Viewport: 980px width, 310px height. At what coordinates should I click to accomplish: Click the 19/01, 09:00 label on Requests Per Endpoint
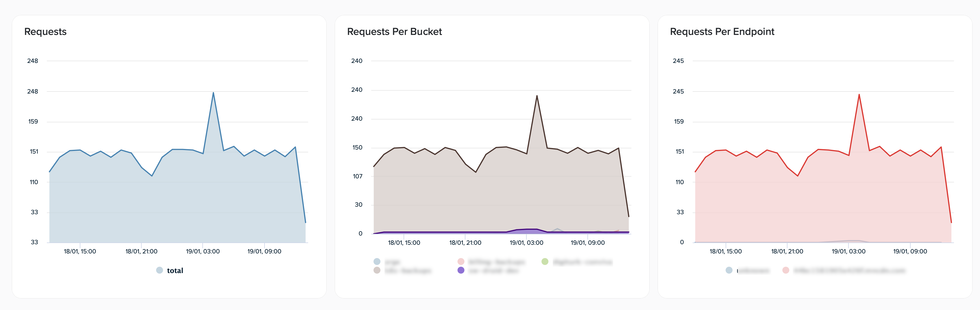point(910,251)
